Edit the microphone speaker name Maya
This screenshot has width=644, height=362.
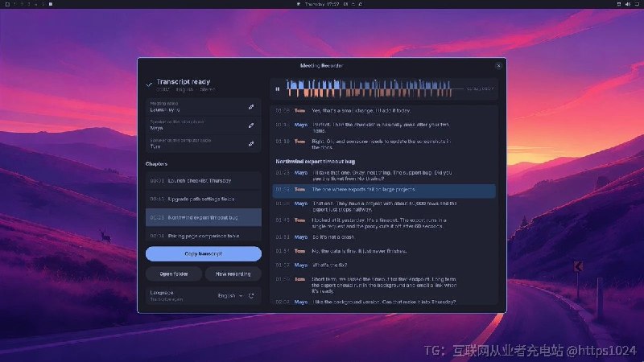[251, 125]
